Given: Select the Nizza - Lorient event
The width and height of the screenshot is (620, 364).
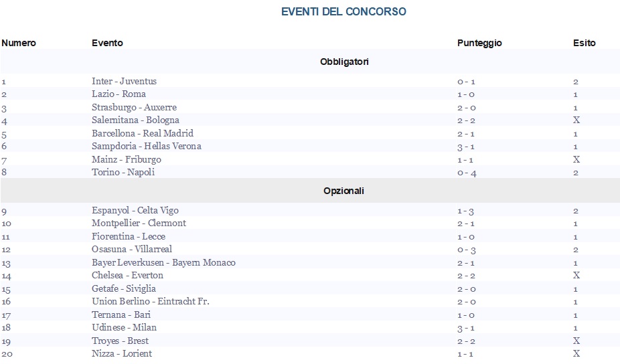Looking at the screenshot, I should [x=121, y=353].
